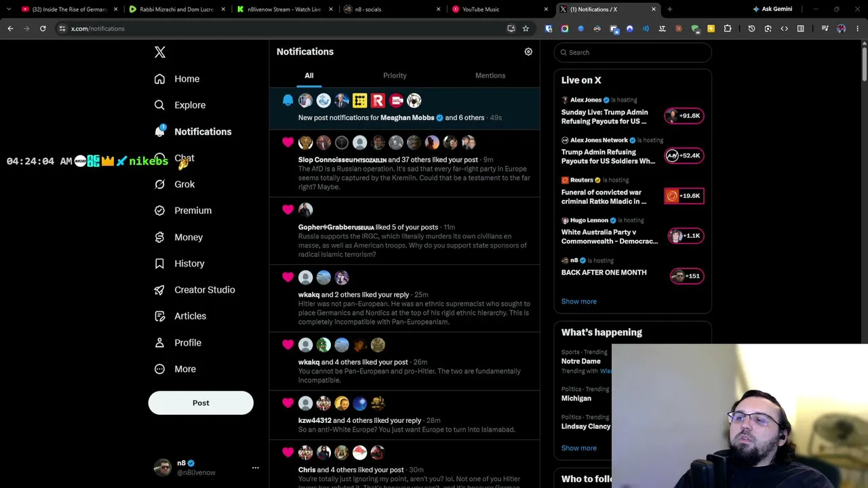Click the Post button
The height and width of the screenshot is (488, 868).
[201, 403]
